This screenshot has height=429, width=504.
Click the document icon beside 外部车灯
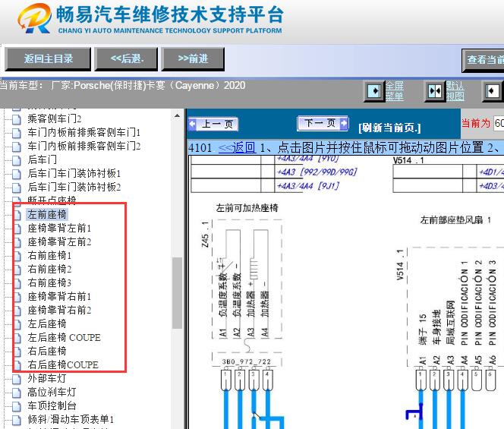(17, 379)
